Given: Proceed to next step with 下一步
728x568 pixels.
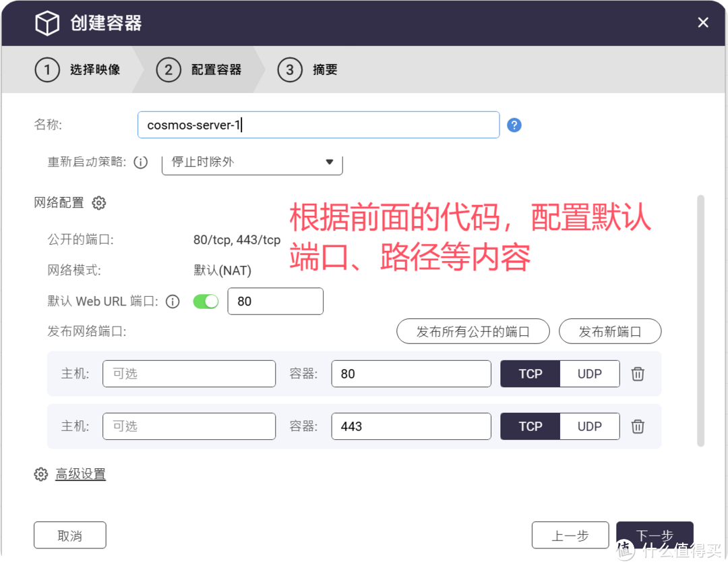Looking at the screenshot, I should point(653,535).
